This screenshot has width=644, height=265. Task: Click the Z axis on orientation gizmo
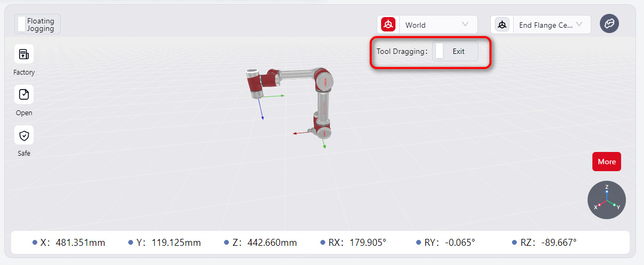[x=607, y=190]
